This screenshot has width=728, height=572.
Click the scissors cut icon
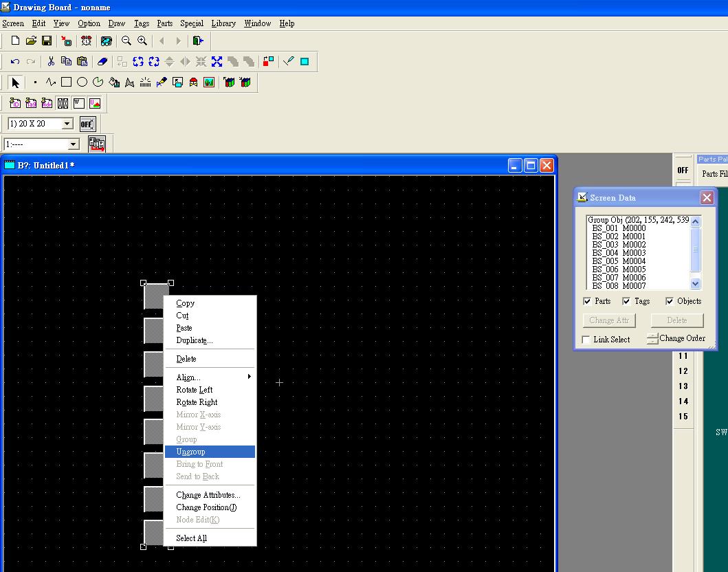coord(50,62)
